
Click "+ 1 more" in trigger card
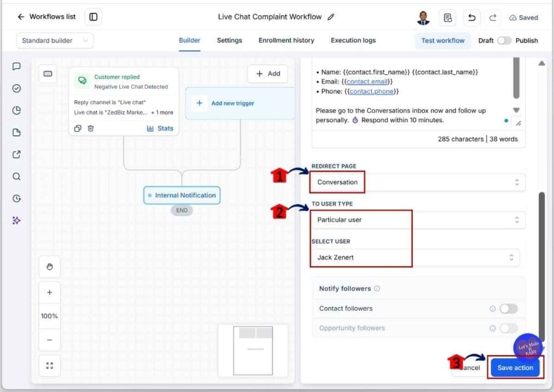[x=162, y=112]
